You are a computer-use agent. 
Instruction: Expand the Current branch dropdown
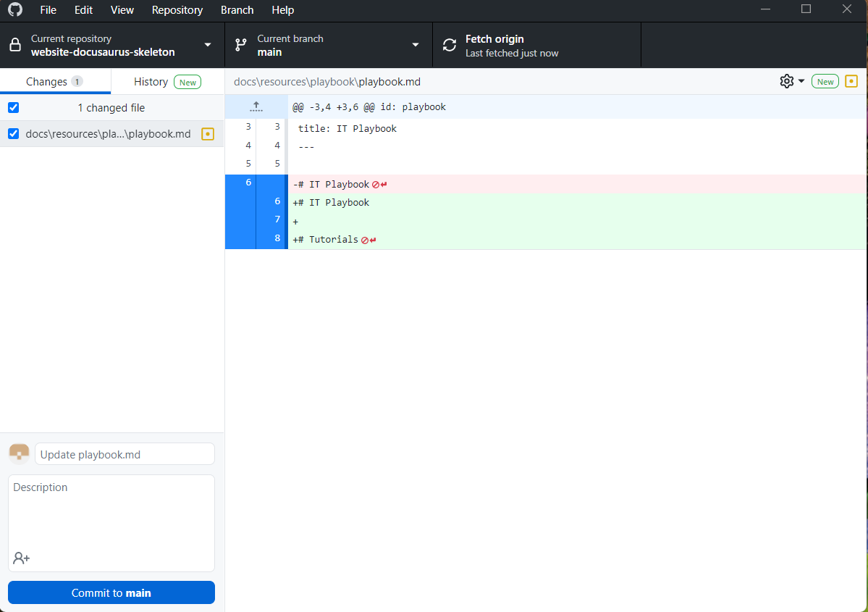[x=328, y=46]
